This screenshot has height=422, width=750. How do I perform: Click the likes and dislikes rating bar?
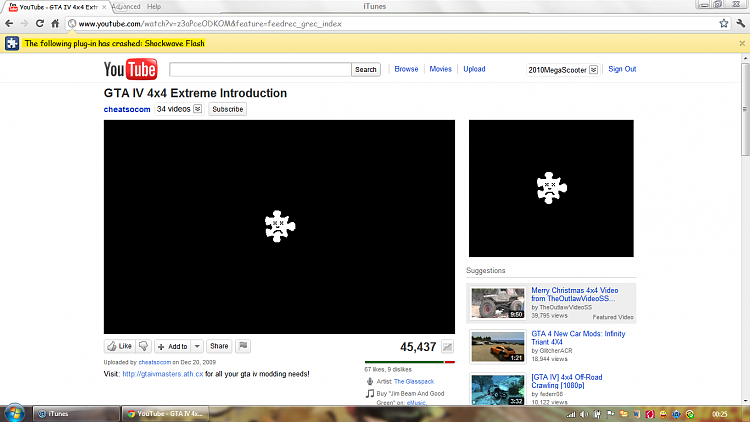(409, 362)
